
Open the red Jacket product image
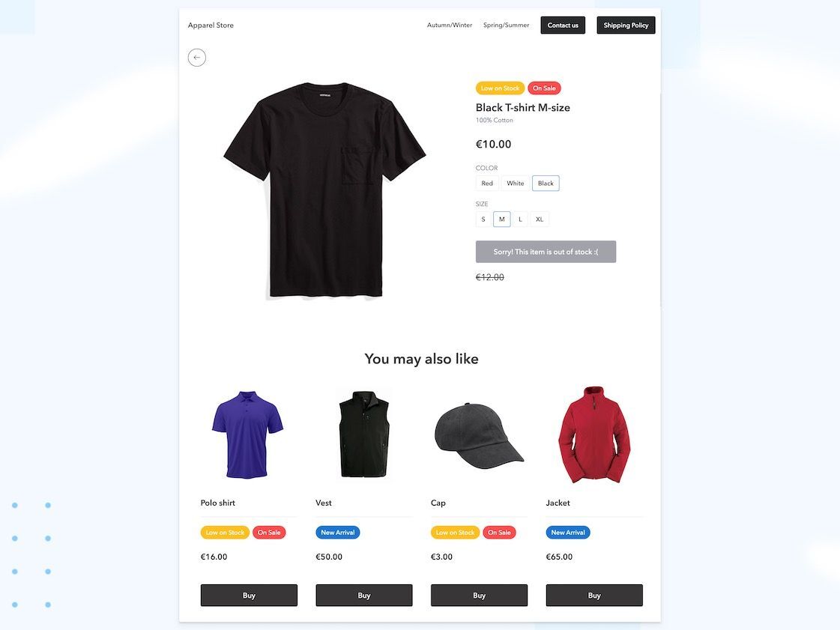coord(594,434)
